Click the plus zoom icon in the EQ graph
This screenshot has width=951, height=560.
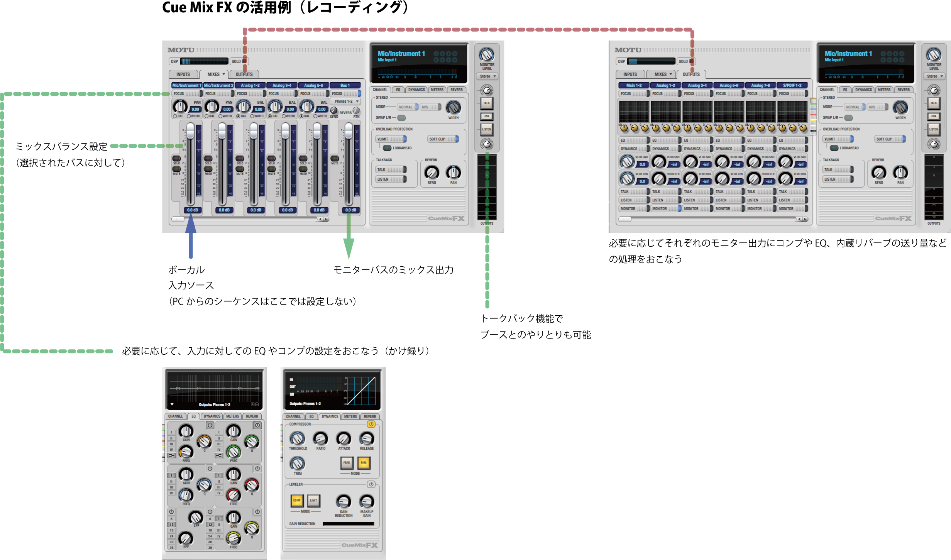253,404
